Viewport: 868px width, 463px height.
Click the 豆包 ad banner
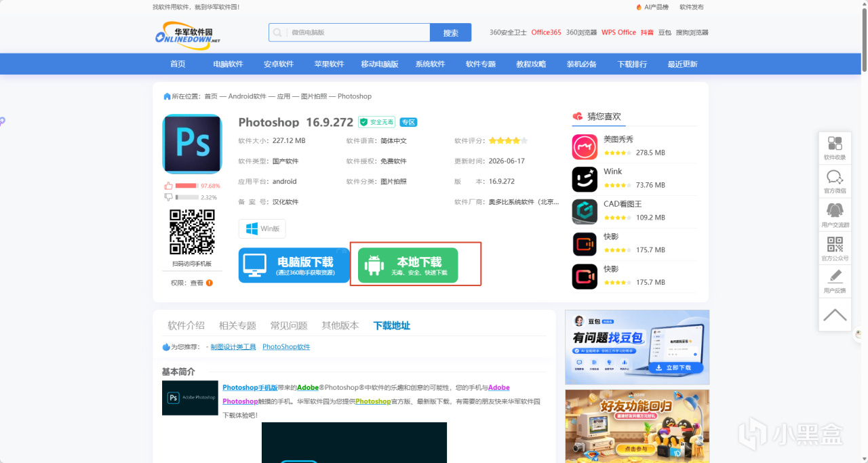pyautogui.click(x=637, y=347)
